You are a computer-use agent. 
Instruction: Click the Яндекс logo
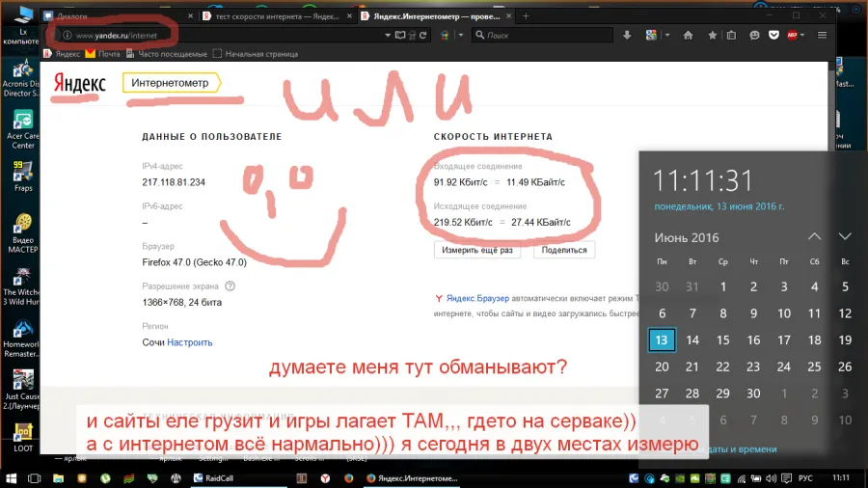[x=80, y=84]
